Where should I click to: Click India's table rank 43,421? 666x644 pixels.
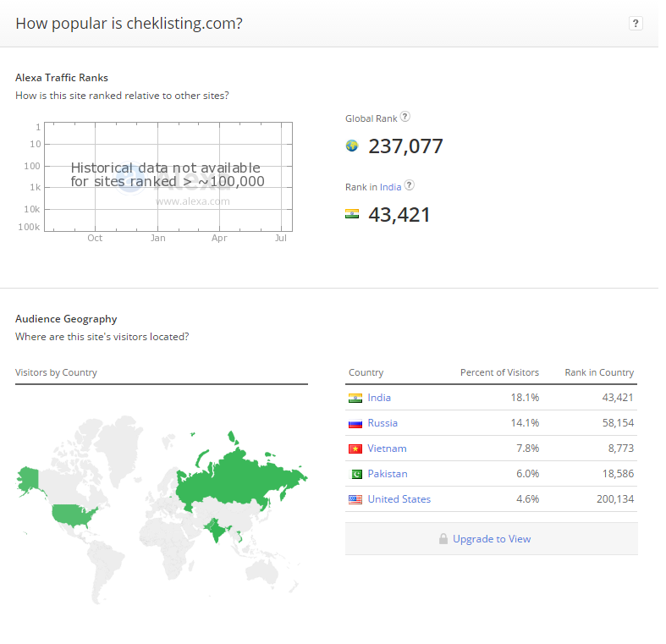coord(618,398)
